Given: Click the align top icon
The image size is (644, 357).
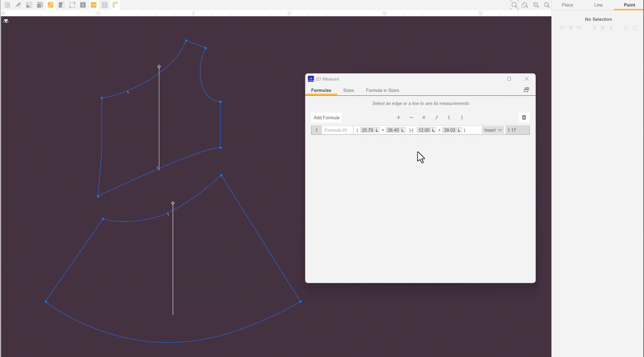Looking at the screenshot, I should tap(594, 28).
